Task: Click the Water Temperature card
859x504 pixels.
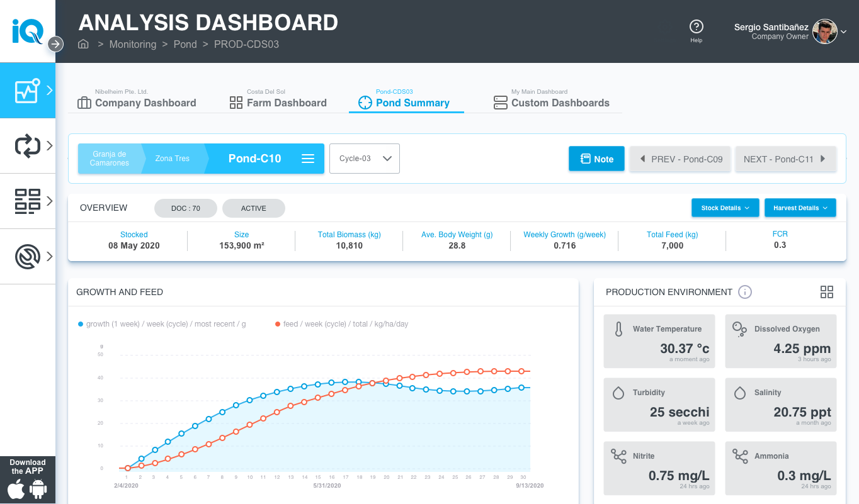Action: pyautogui.click(x=659, y=342)
